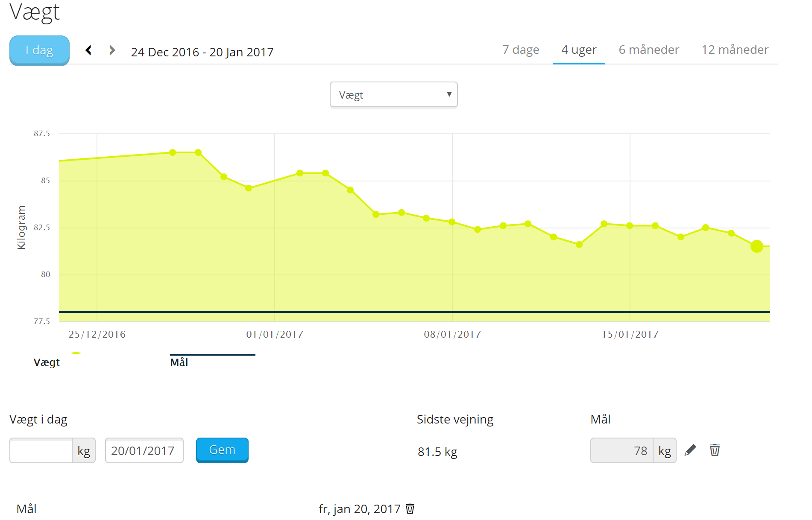The width and height of the screenshot is (812, 520).
Task: Click the date field showing 20/01/2017
Action: click(144, 450)
